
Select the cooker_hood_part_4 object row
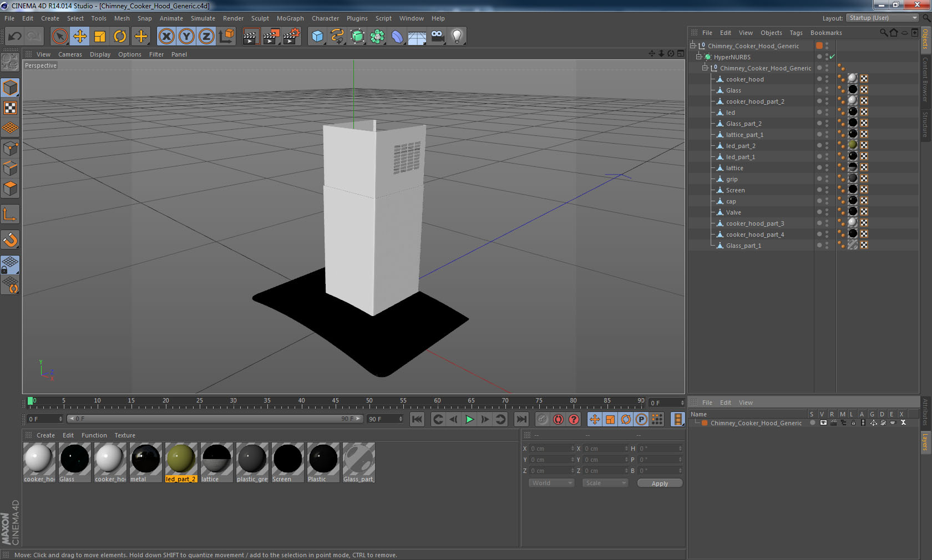755,235
